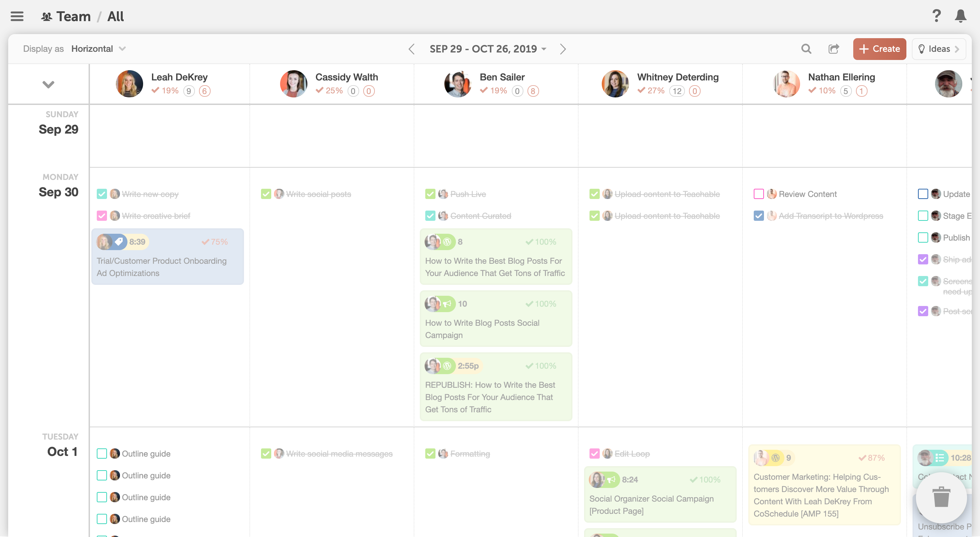Click the share calendar icon

click(x=833, y=49)
